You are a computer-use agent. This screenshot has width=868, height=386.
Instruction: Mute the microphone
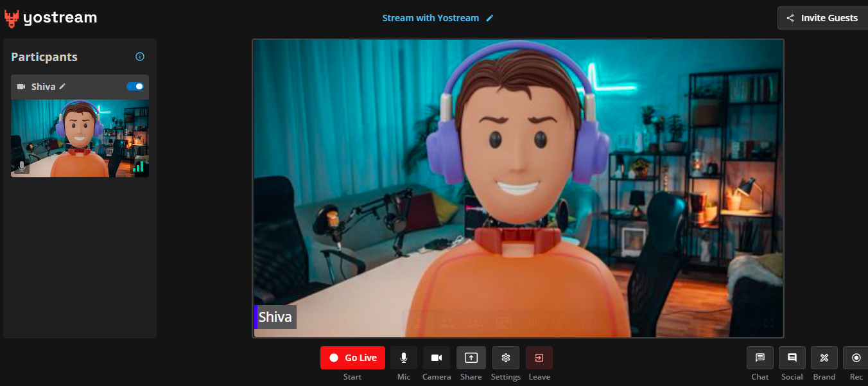point(404,358)
